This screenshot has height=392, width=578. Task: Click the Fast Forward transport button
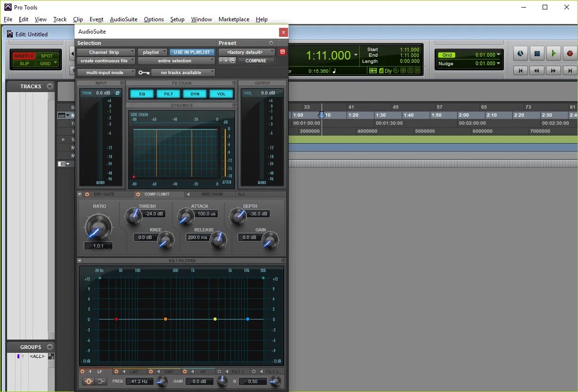(553, 70)
